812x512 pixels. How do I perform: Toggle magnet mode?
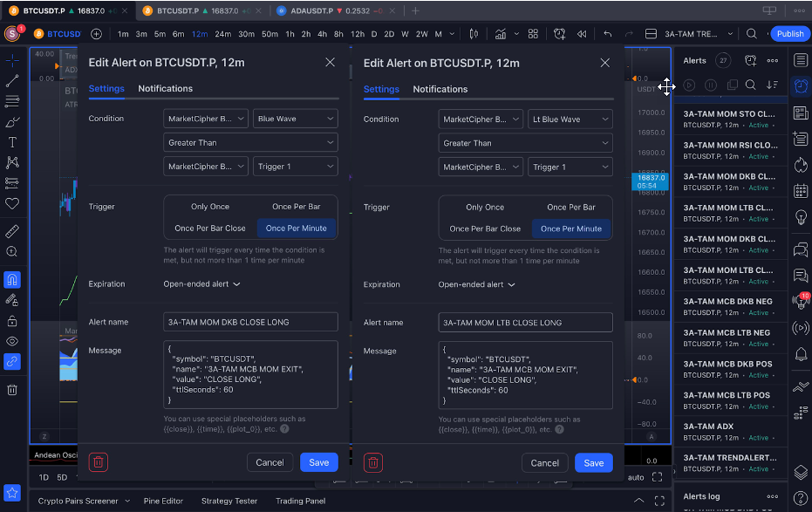tap(12, 280)
